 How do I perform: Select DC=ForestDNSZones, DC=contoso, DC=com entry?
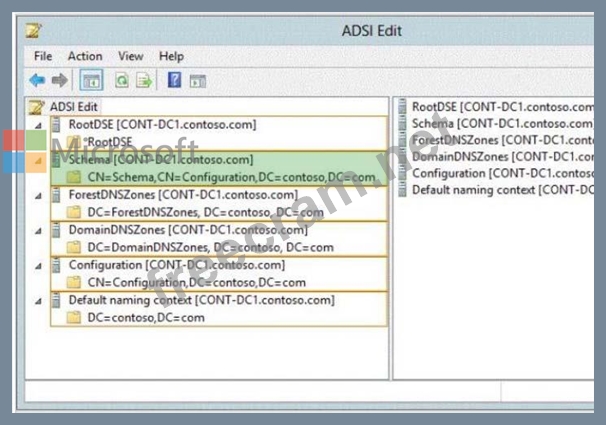click(206, 212)
